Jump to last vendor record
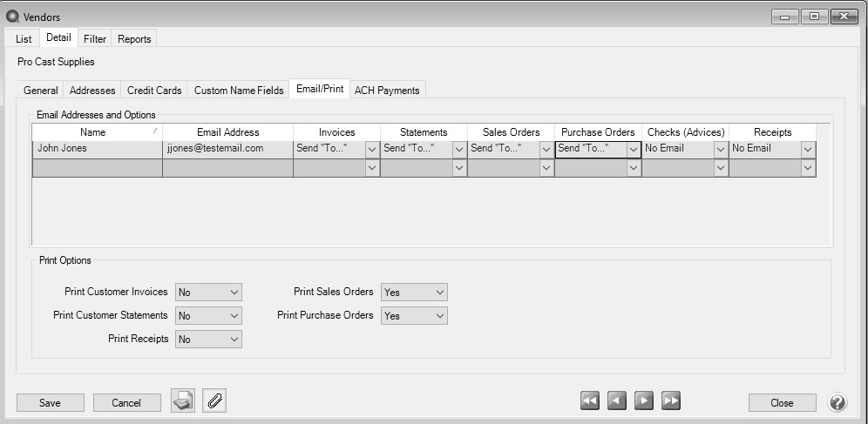The image size is (868, 424). tap(671, 400)
